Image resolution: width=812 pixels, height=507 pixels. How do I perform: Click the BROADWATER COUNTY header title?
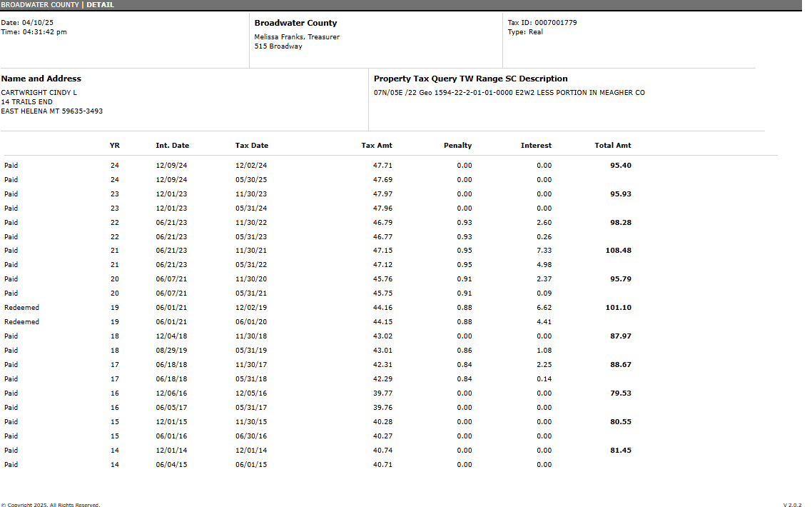41,5
